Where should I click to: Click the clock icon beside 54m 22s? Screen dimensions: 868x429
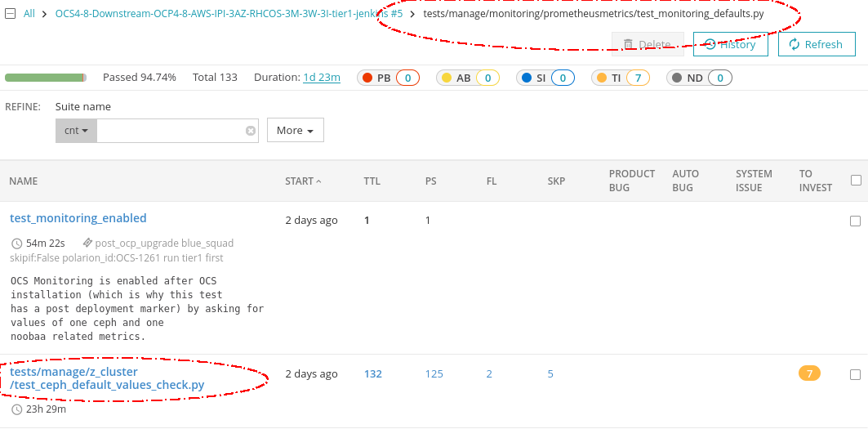(x=17, y=244)
